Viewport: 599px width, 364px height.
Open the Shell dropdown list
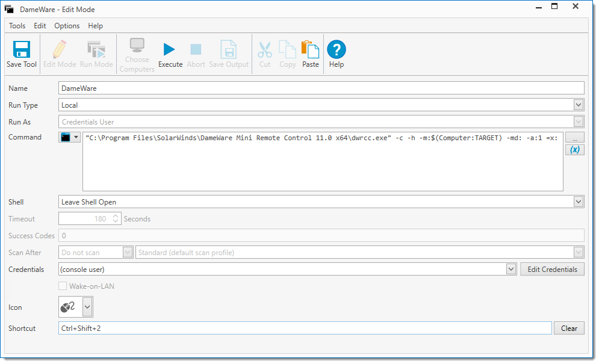click(x=579, y=202)
